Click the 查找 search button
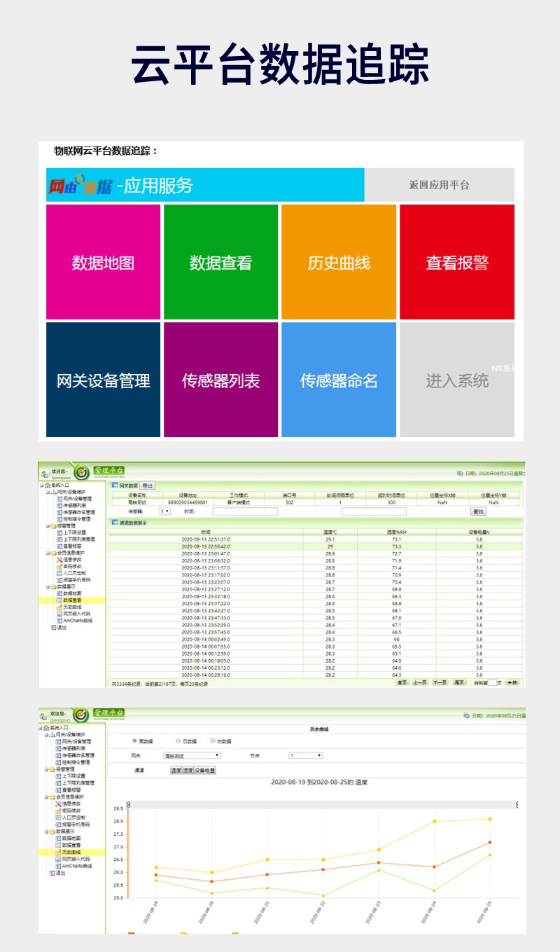Screen dimensions: 560x952 click(478, 511)
